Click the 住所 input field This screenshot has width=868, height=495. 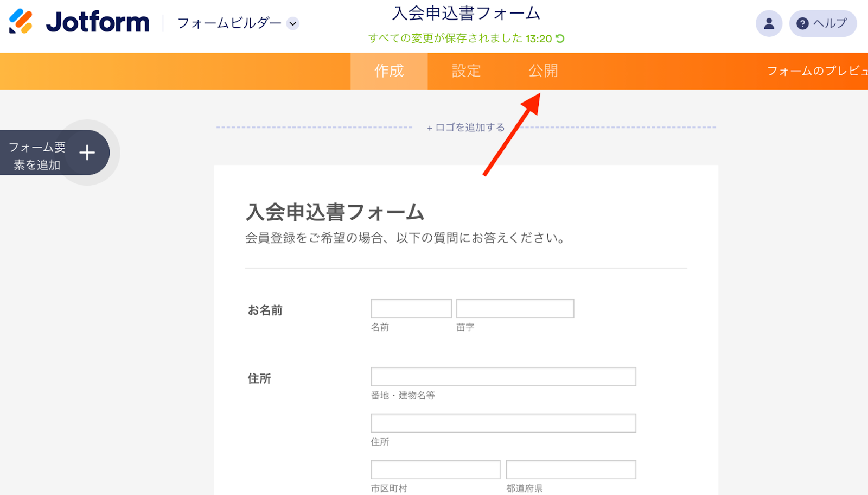point(503,423)
